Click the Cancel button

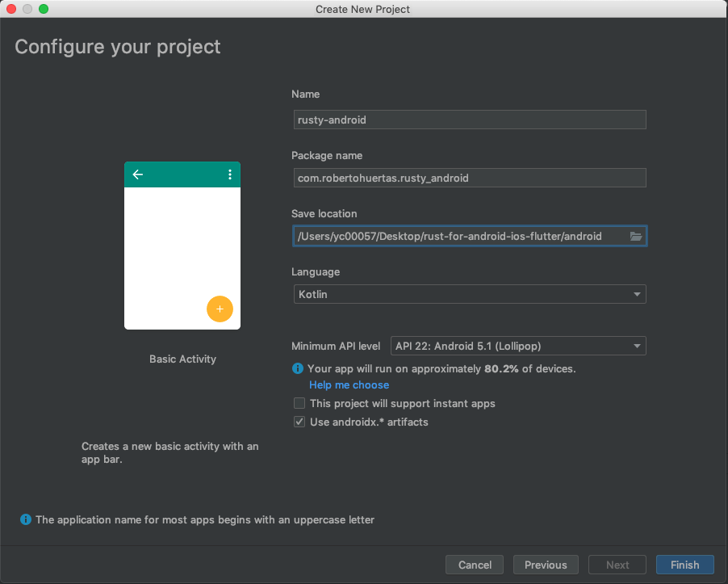475,565
